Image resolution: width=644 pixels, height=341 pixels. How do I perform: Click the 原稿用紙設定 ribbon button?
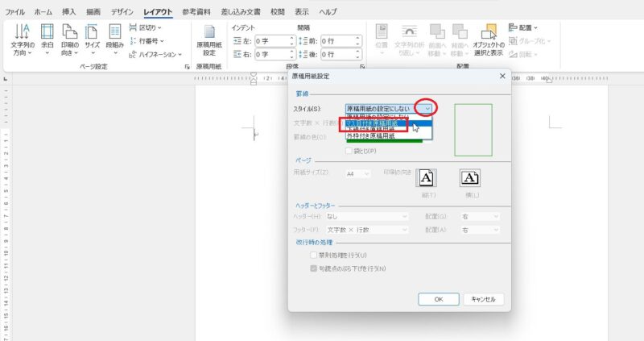(x=209, y=40)
